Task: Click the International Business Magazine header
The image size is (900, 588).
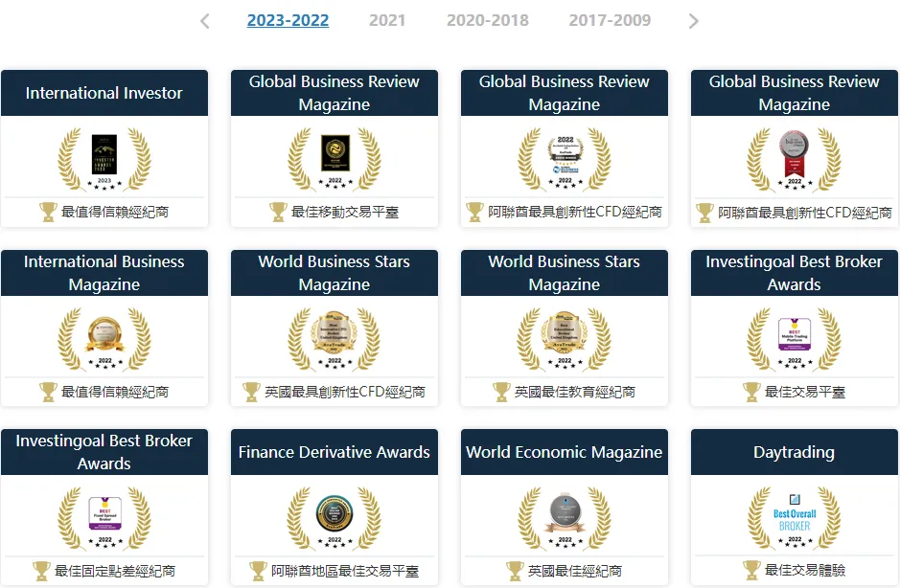Action: (x=104, y=273)
